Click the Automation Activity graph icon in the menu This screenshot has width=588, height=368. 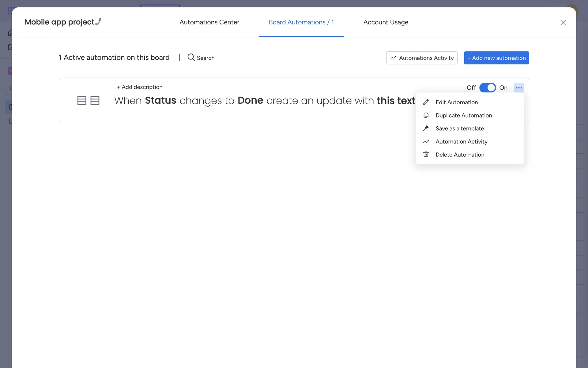[426, 142]
